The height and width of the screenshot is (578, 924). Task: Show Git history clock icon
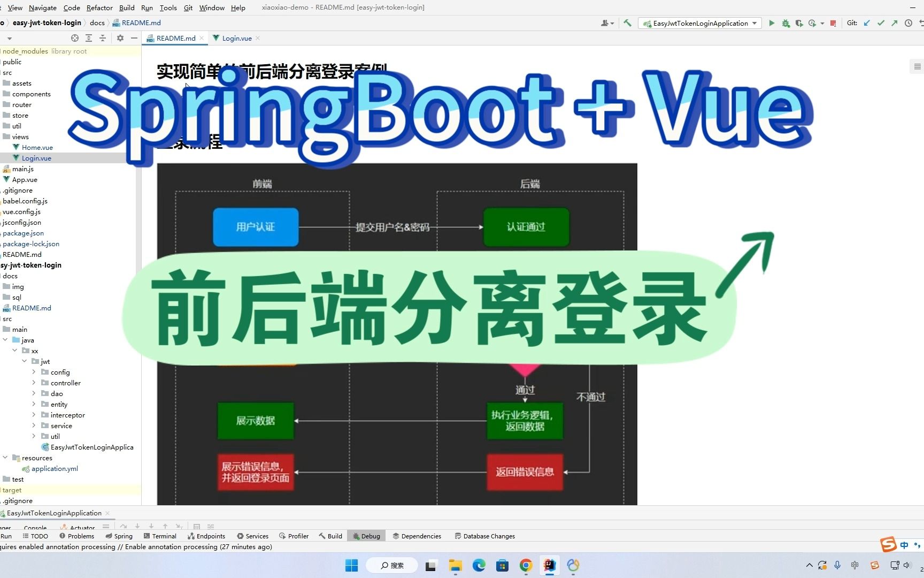[908, 23]
